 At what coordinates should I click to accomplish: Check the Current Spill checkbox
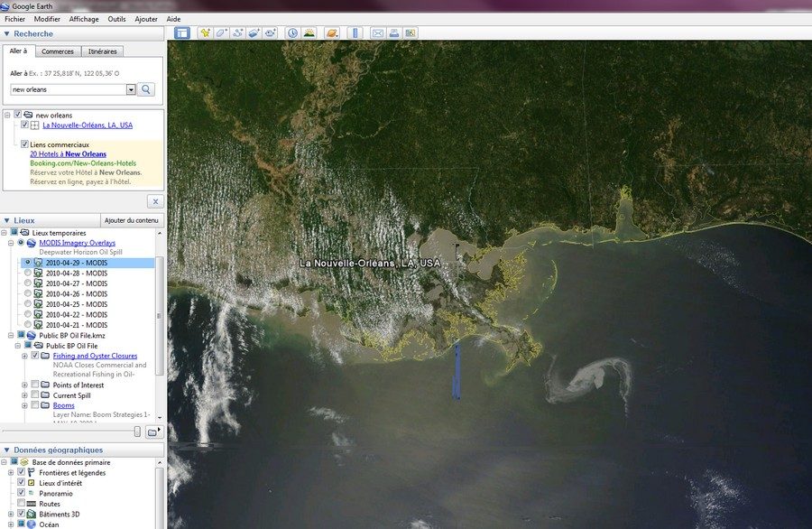(x=35, y=395)
